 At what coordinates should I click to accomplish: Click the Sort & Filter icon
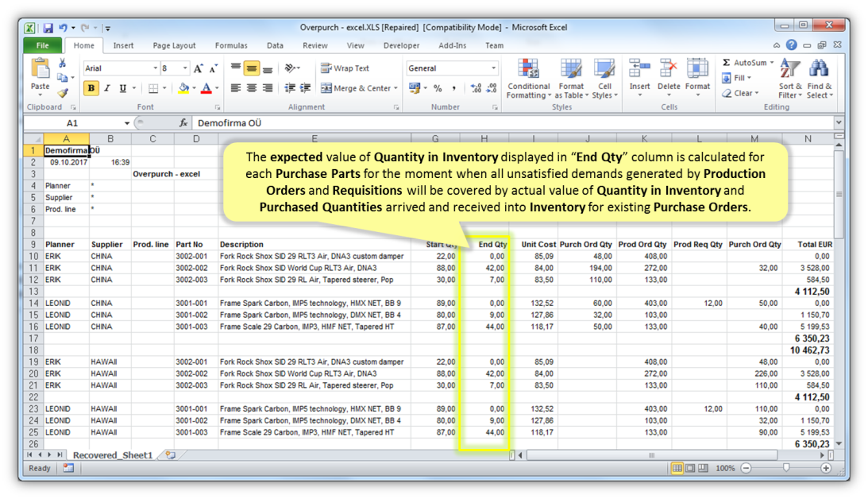pos(789,69)
